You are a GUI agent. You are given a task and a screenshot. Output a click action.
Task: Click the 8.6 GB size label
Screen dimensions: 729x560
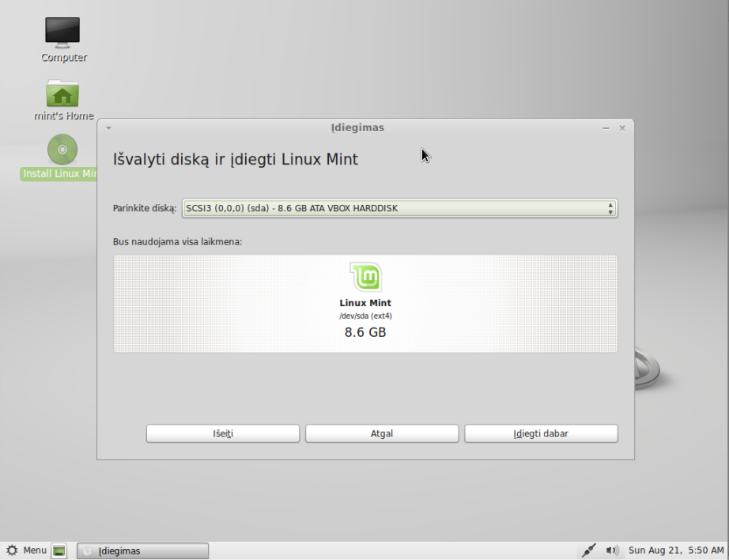click(x=365, y=332)
